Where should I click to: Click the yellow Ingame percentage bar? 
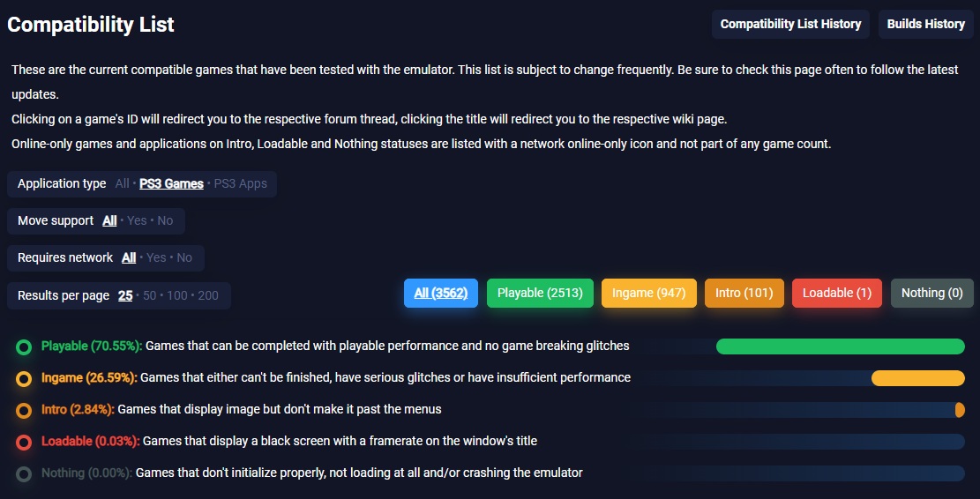pyautogui.click(x=917, y=378)
